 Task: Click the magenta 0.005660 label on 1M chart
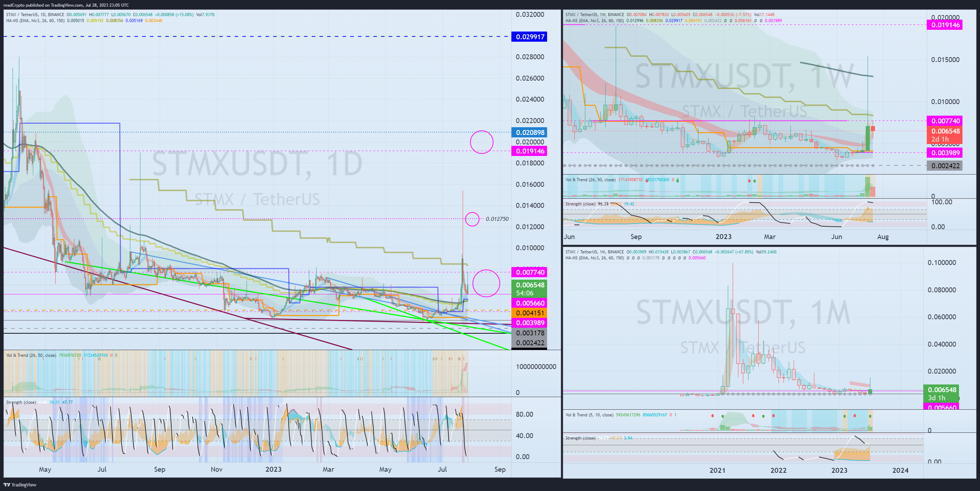941,407
